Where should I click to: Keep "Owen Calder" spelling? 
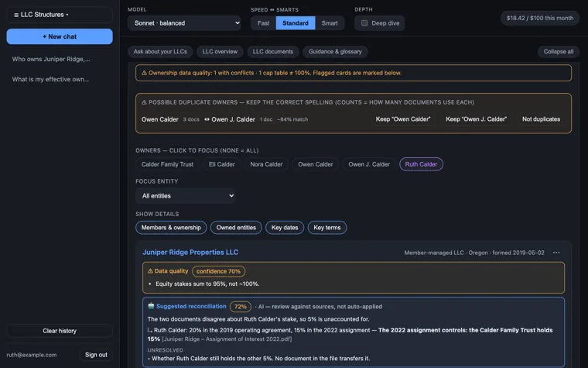[403, 119]
